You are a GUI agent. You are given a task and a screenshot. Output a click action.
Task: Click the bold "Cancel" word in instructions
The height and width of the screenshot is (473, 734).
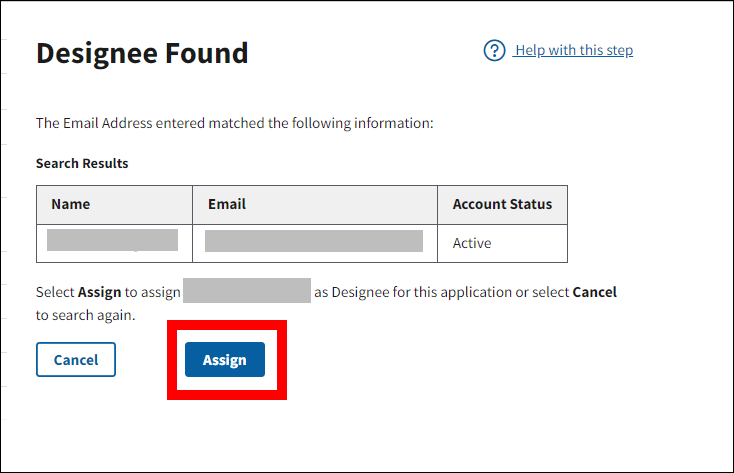click(594, 292)
